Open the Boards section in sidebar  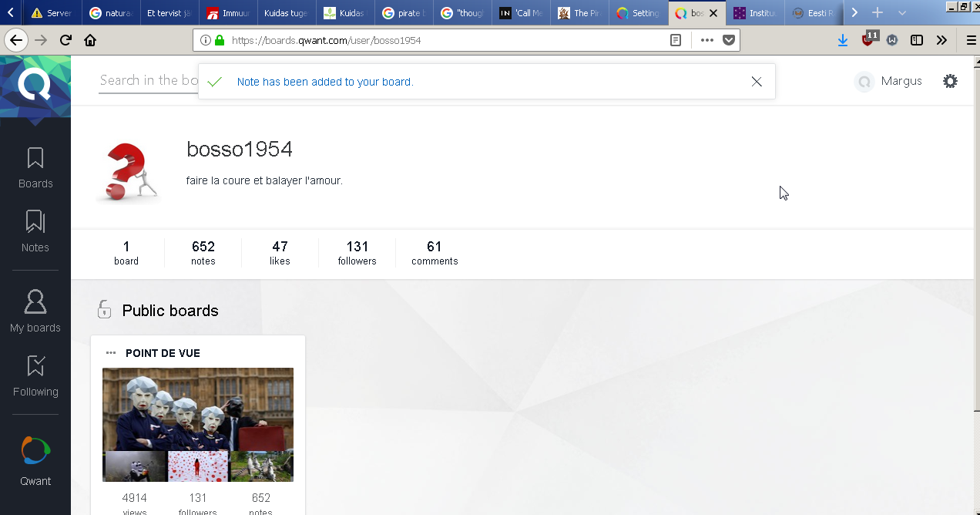coord(35,168)
